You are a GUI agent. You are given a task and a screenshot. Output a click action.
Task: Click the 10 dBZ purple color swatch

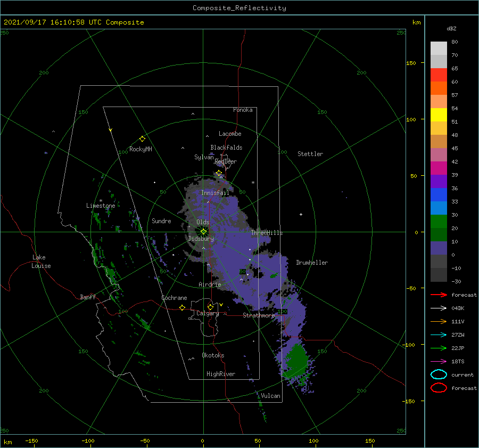pos(439,248)
